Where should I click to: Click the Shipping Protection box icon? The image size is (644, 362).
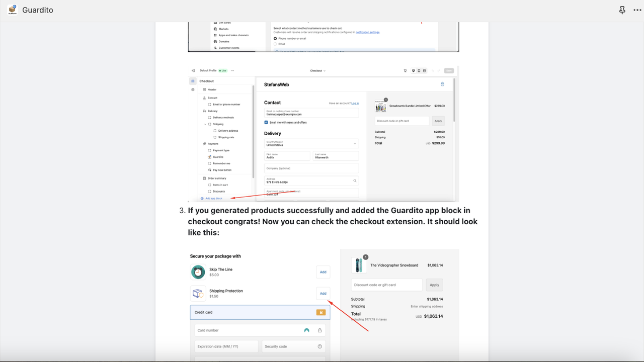click(198, 293)
